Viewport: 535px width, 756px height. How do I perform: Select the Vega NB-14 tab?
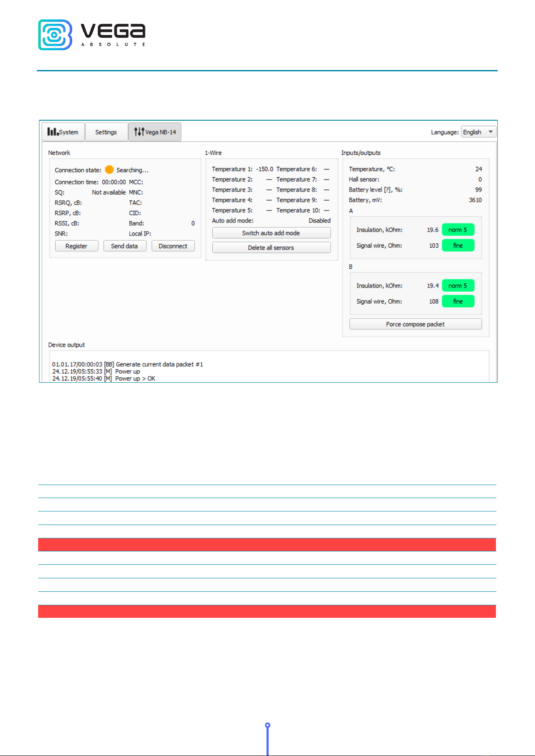[x=155, y=132]
